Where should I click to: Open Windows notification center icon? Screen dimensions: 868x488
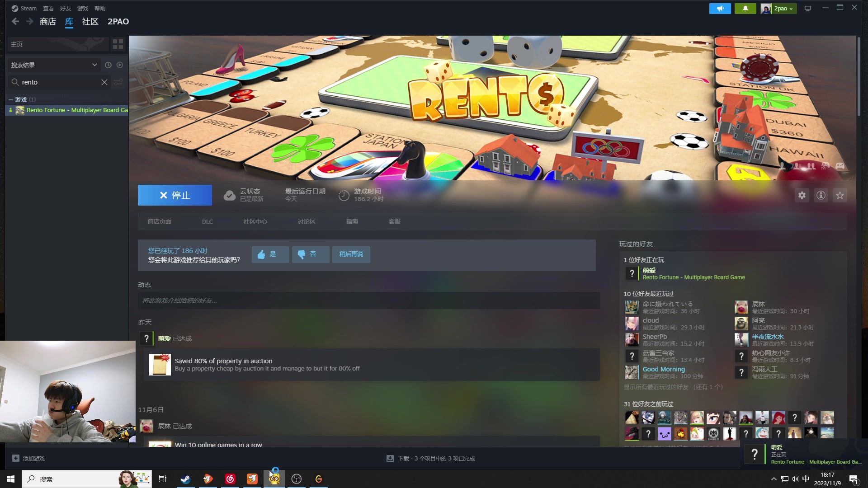pyautogui.click(x=854, y=479)
